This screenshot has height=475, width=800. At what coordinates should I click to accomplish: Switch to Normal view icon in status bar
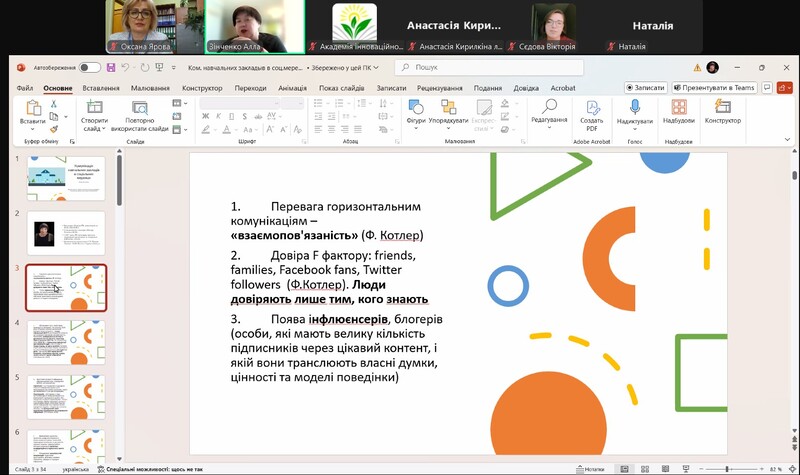point(624,469)
